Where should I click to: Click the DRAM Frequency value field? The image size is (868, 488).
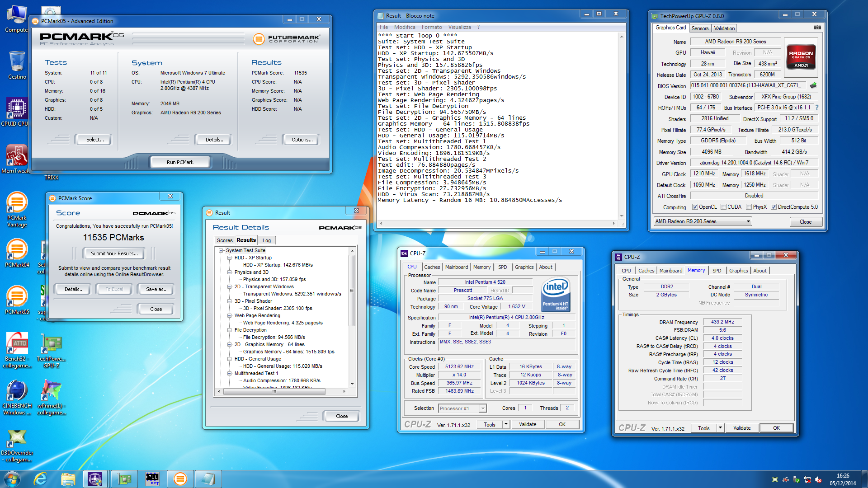(722, 322)
